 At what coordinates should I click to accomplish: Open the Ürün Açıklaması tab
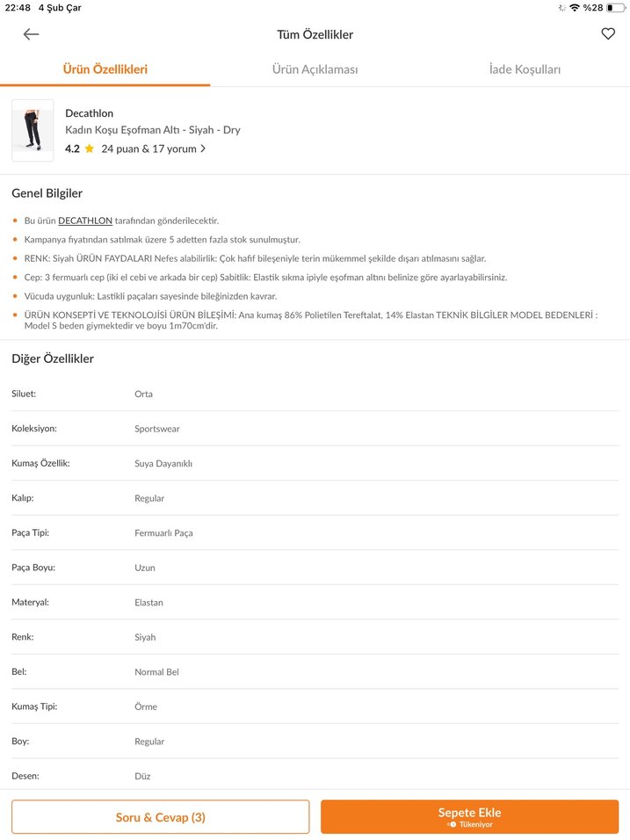[x=315, y=69]
